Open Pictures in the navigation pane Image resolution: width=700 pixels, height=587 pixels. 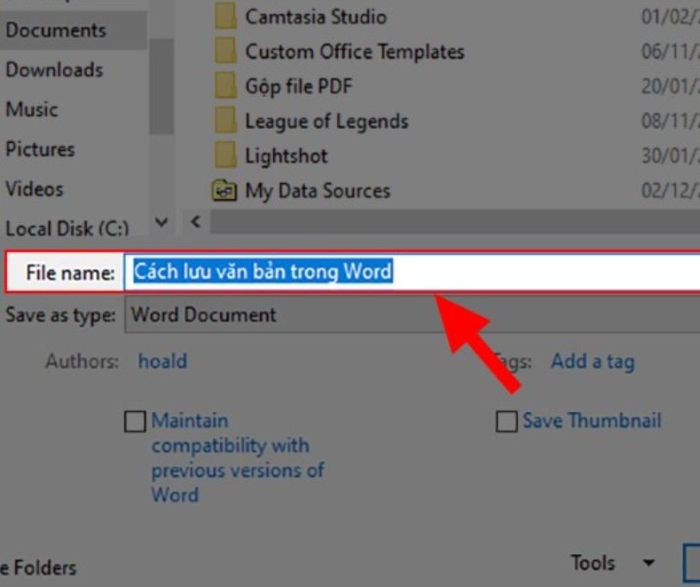[40, 150]
